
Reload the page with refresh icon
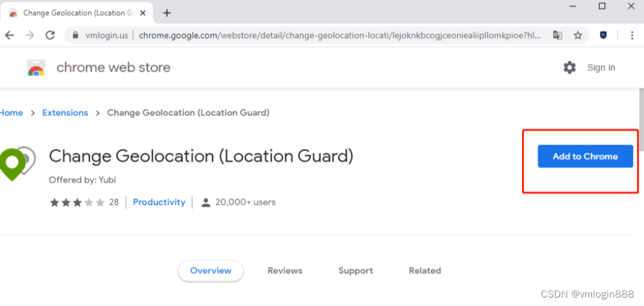[x=50, y=35]
